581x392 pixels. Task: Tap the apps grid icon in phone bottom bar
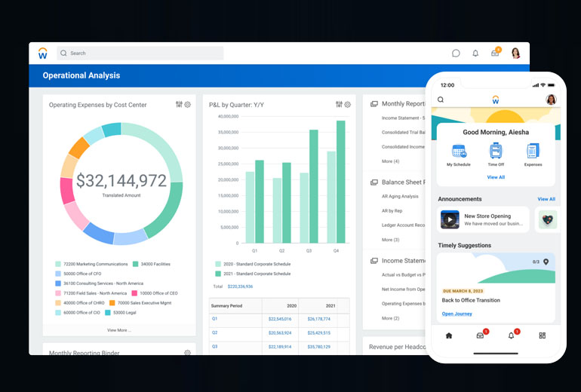[x=542, y=335]
